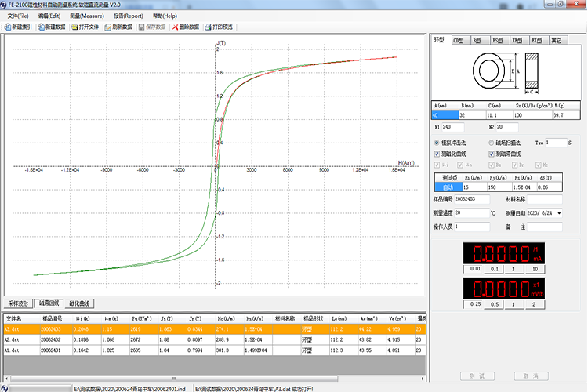Viewport: 588px width, 392px height.
Task: Select the 0.5 flux range button
Action: 495,304
